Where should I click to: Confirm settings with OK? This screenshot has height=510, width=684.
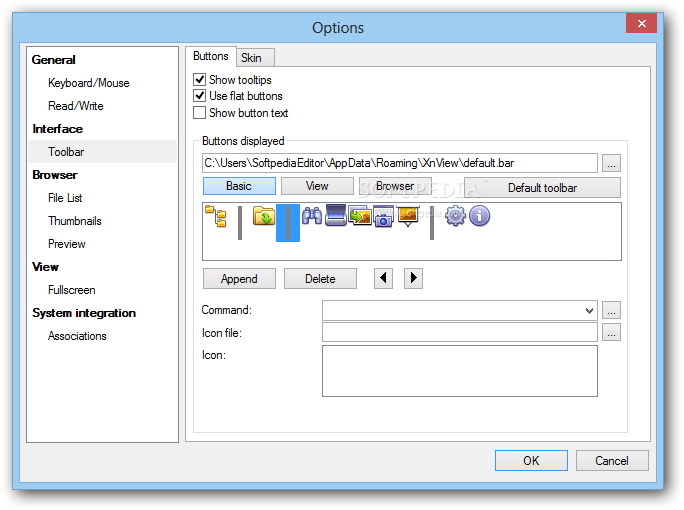coord(531,461)
